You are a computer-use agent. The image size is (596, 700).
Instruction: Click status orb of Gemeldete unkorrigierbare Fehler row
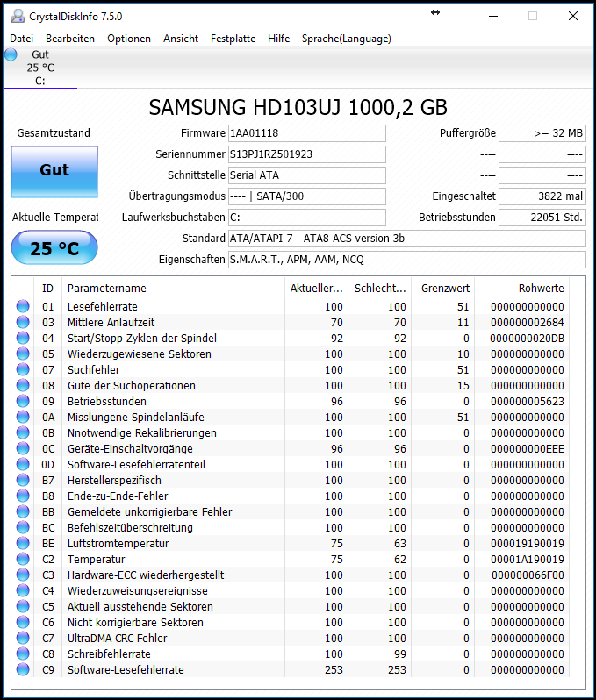coord(23,511)
